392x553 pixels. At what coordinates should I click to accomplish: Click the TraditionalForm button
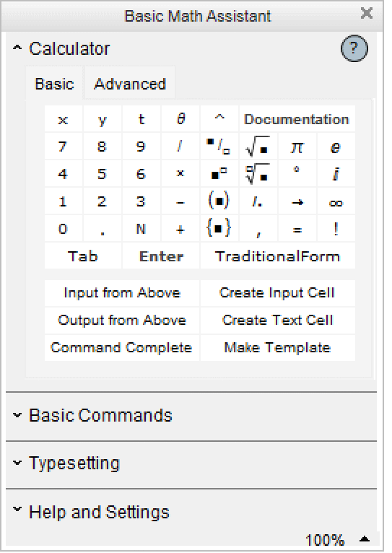point(277,256)
